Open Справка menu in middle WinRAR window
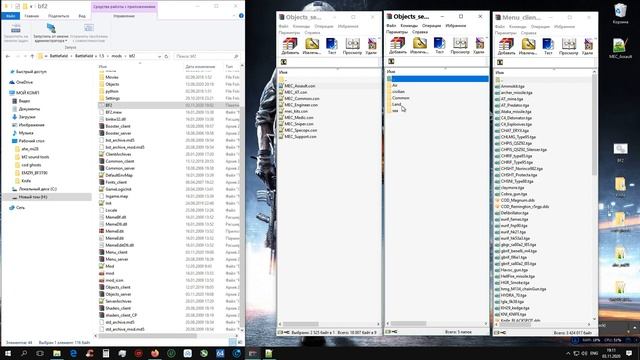 420,32
